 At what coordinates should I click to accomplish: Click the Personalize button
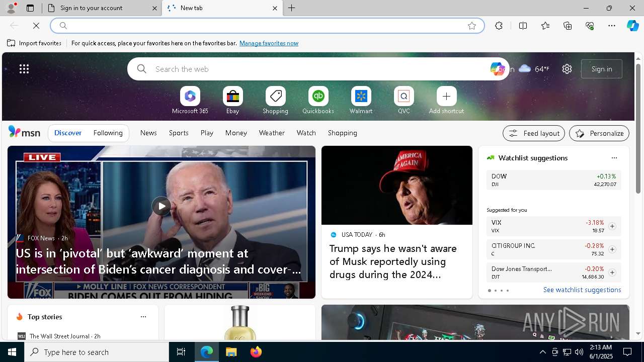599,133
